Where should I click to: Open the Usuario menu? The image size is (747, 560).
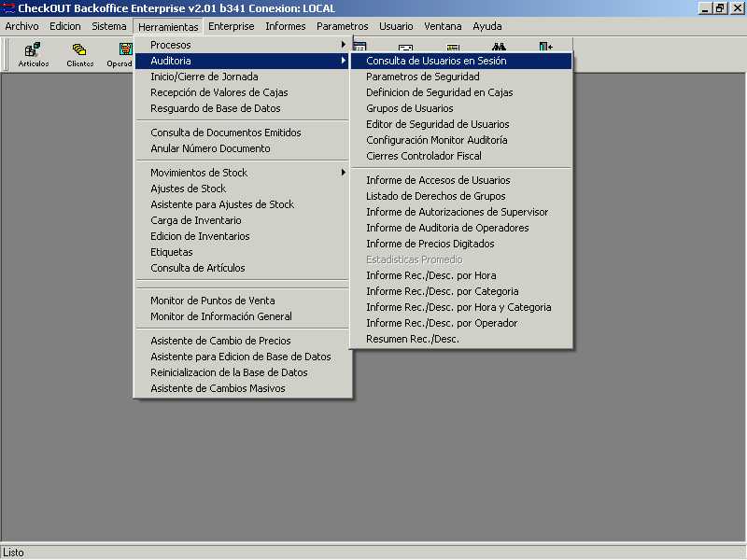396,26
